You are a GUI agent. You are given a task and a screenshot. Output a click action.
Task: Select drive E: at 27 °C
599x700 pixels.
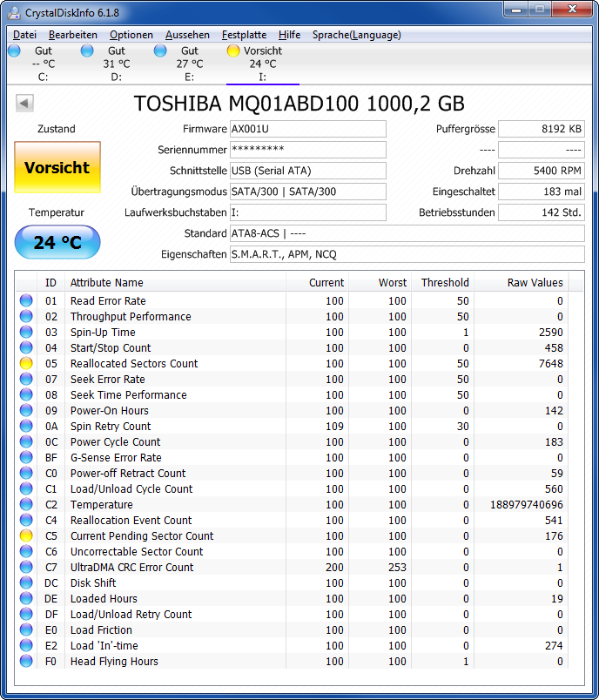(x=189, y=64)
